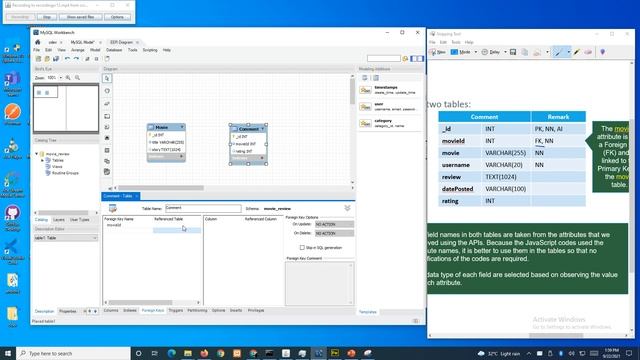Click the undo arrow in Workbench toolbar
Viewport: 640px width, 360px height.
[67, 59]
